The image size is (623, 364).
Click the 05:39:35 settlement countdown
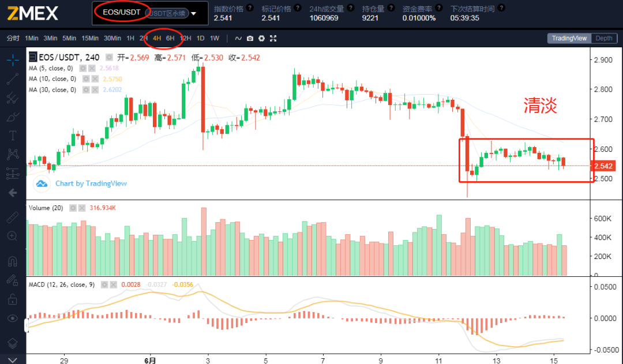point(464,18)
